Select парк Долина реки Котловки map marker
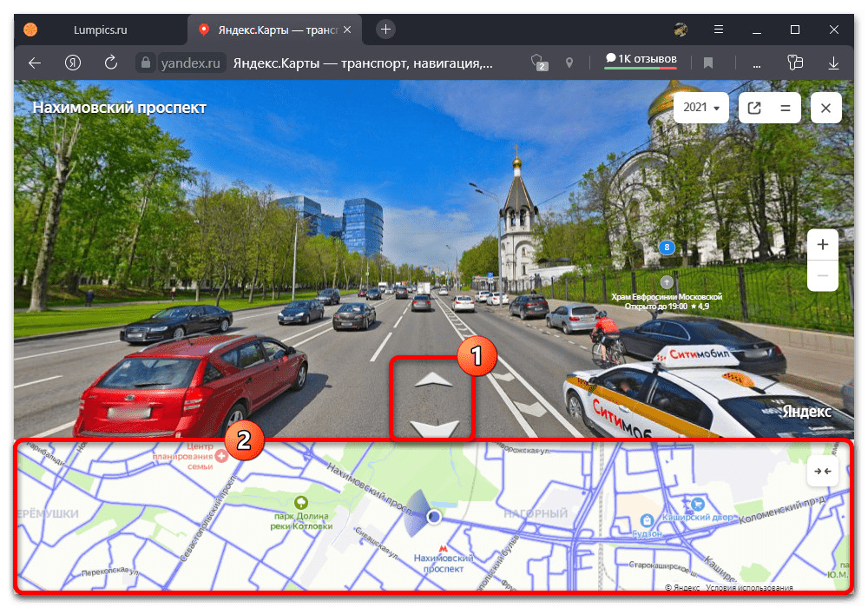The image size is (868, 608). 300,502
